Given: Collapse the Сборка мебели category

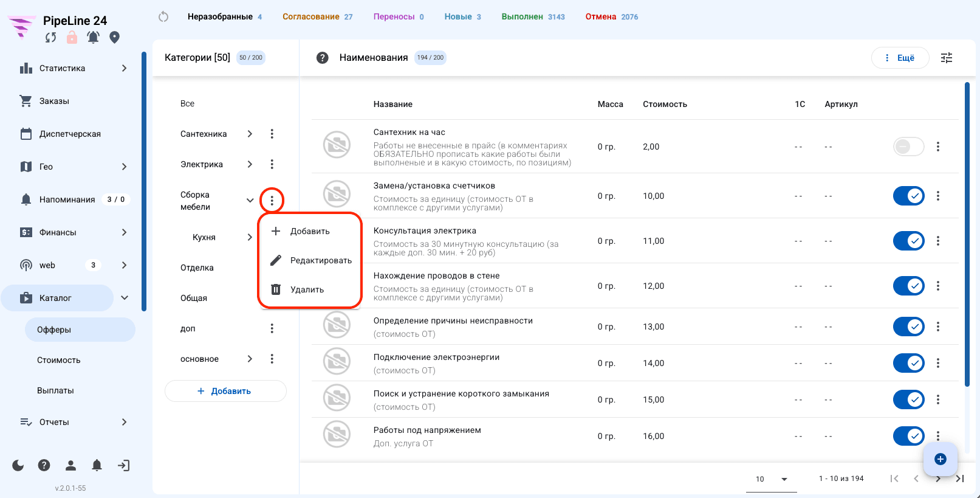Looking at the screenshot, I should [250, 201].
